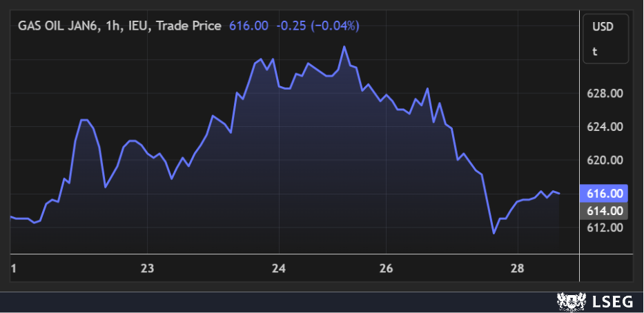Click the 616.00 last price in header
This screenshot has height=313, width=644.
[249, 26]
